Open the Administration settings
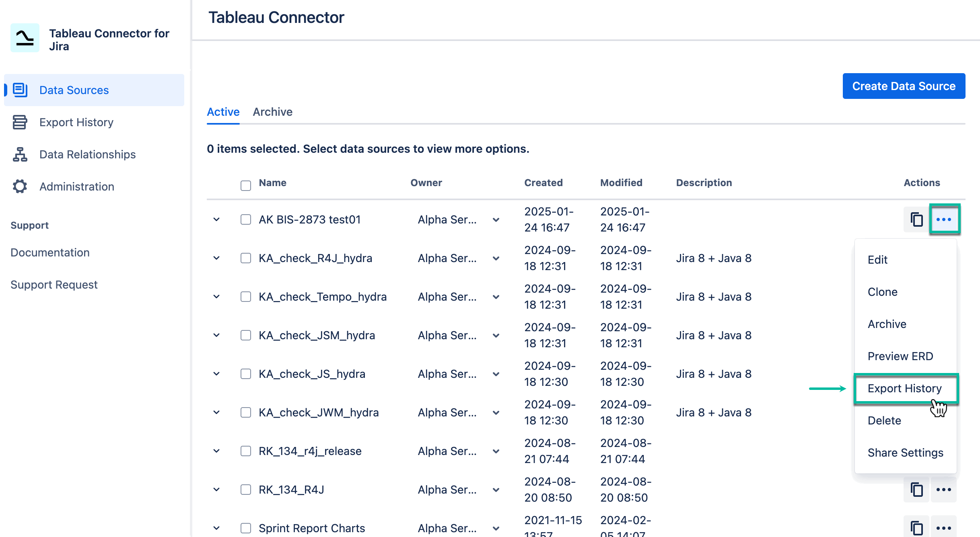 [76, 187]
